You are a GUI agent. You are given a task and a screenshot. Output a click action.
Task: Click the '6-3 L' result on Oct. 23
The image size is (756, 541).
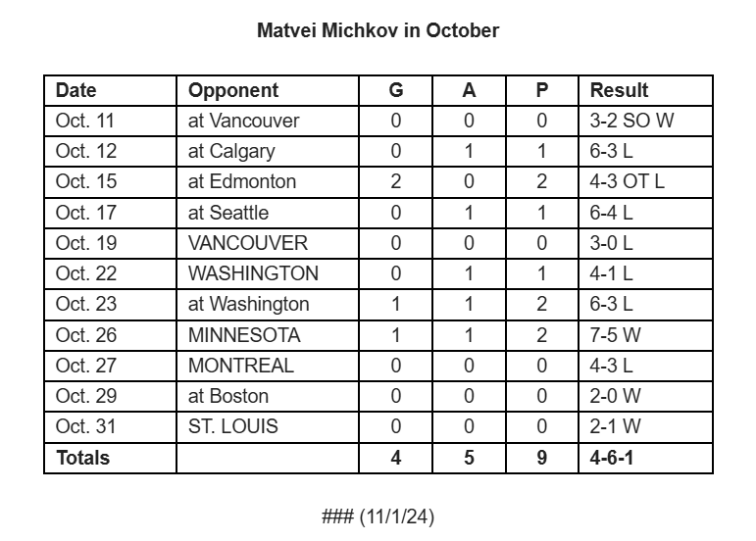click(x=645, y=305)
